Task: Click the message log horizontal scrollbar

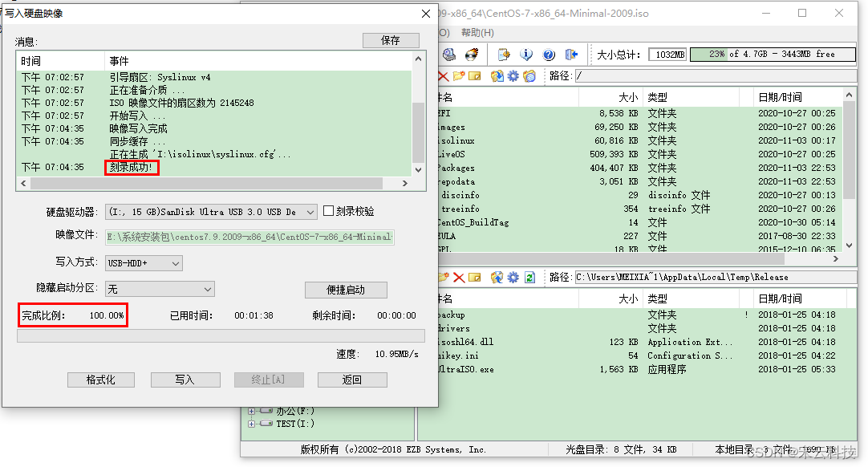Action: click(205, 183)
